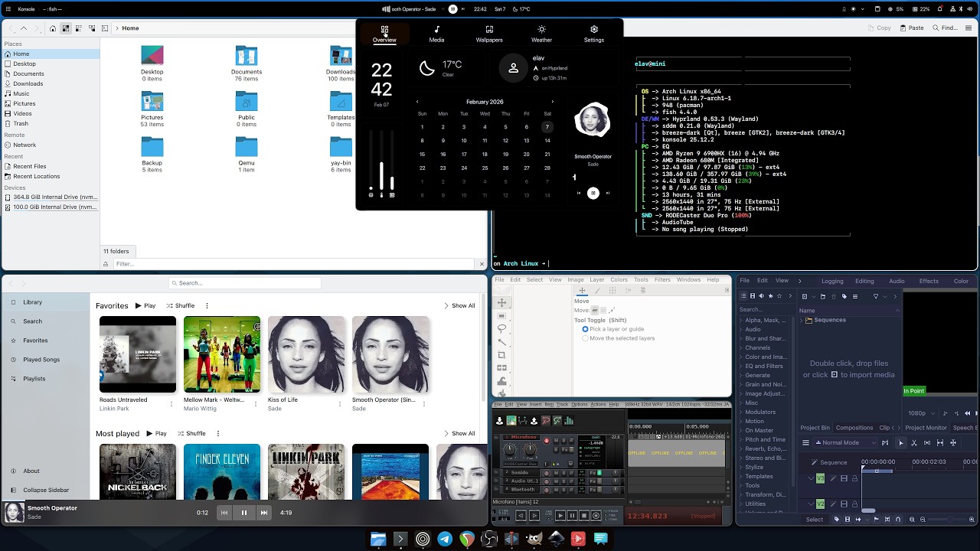980x551 pixels.
Task: Open Dolphin terminal panel icon
Action: 105,28
